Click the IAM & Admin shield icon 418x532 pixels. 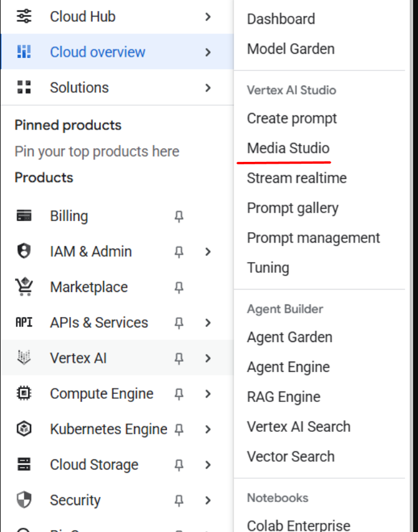[24, 252]
